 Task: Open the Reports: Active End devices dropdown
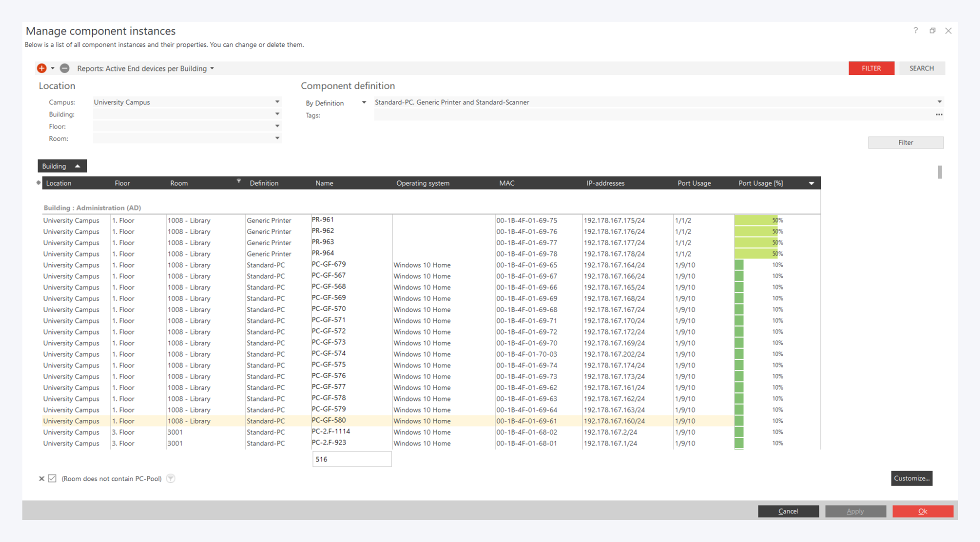pyautogui.click(x=212, y=68)
